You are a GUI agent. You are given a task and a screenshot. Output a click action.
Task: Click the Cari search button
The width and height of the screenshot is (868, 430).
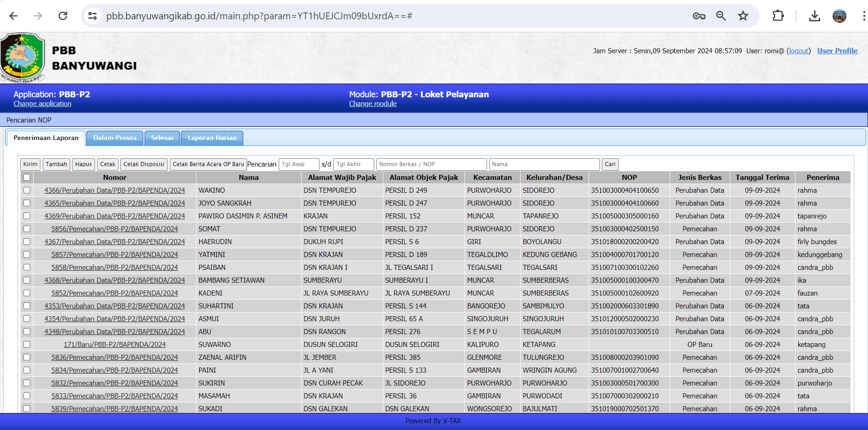[610, 164]
